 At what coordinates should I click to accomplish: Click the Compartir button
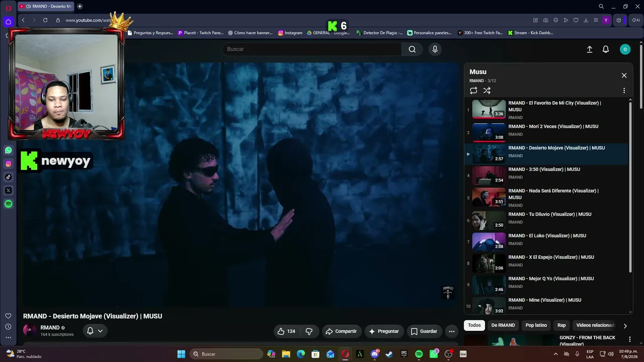342,331
